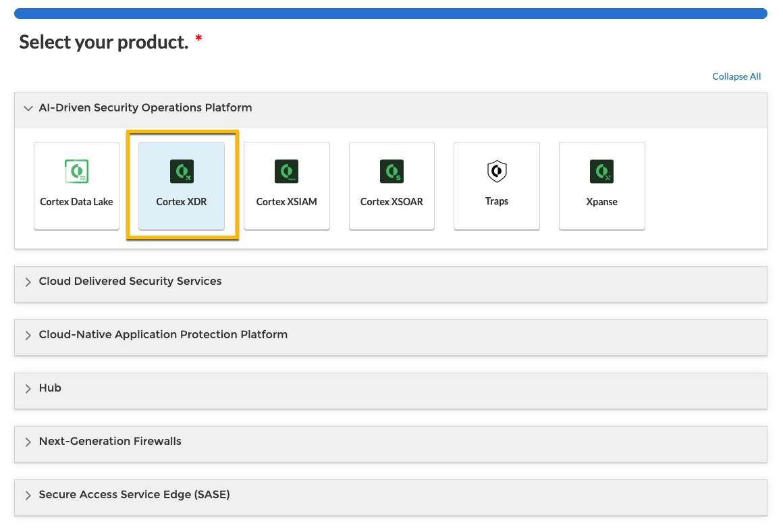This screenshot has width=783, height=532.
Task: Click the green Cortex logo above Cortex Data Lake
Action: coord(76,171)
